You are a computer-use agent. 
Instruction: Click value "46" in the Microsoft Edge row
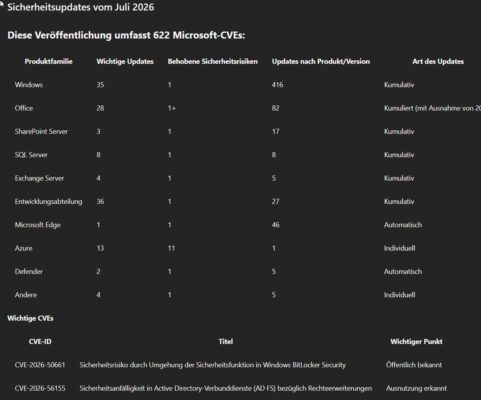(x=275, y=225)
